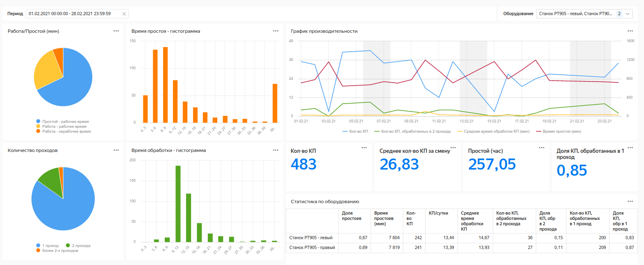Screen dimensions: 644x265
Task: Open the График производительности options menu
Action: 630,31
